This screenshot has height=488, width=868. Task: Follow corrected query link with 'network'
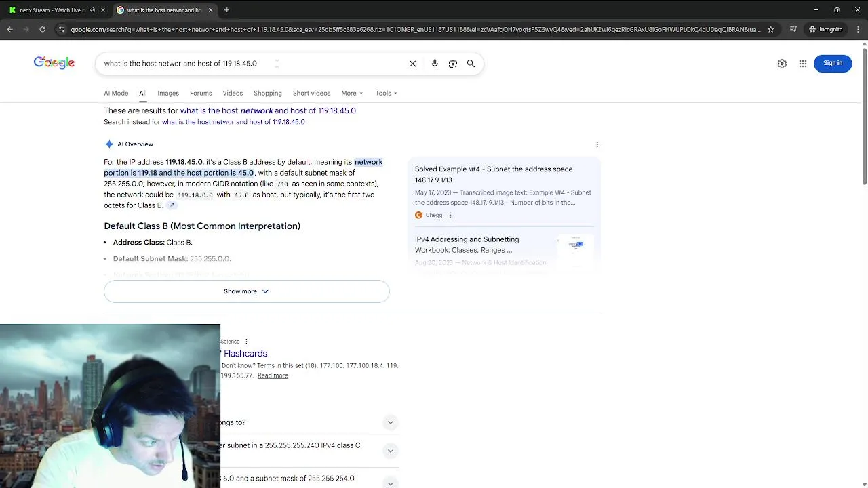pyautogui.click(x=268, y=110)
